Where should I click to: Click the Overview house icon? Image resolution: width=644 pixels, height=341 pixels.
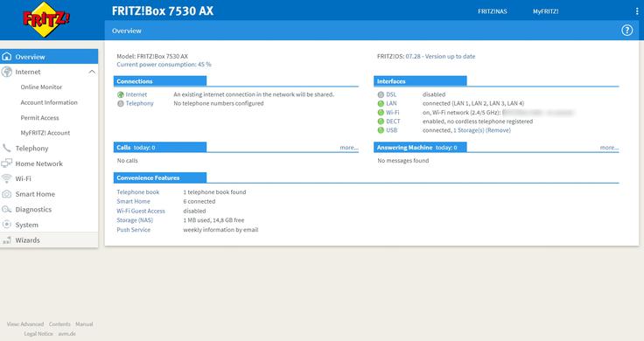(x=7, y=57)
